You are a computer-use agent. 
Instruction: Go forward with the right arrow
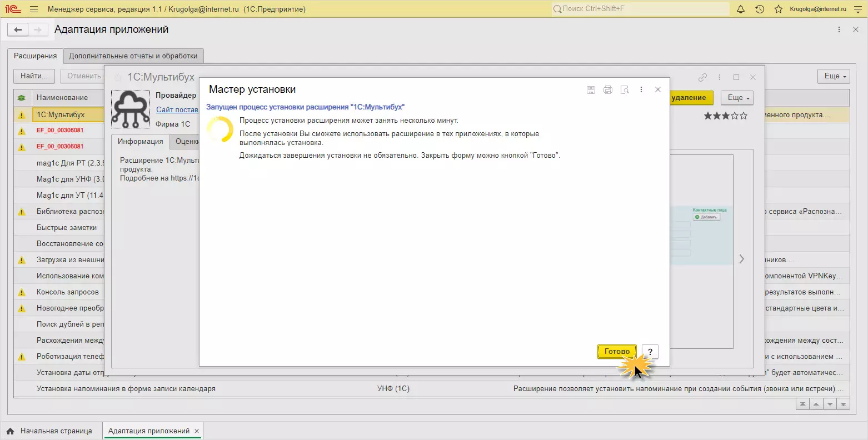pos(38,30)
